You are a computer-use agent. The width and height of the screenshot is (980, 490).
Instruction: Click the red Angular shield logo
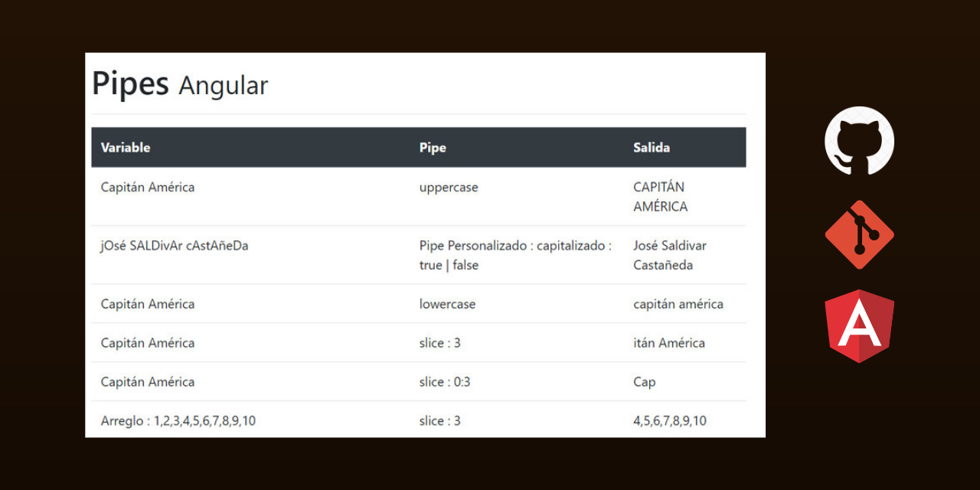click(x=859, y=326)
